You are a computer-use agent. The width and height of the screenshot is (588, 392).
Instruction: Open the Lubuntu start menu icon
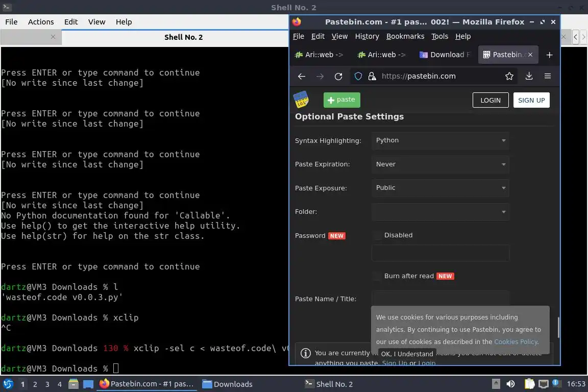8,384
